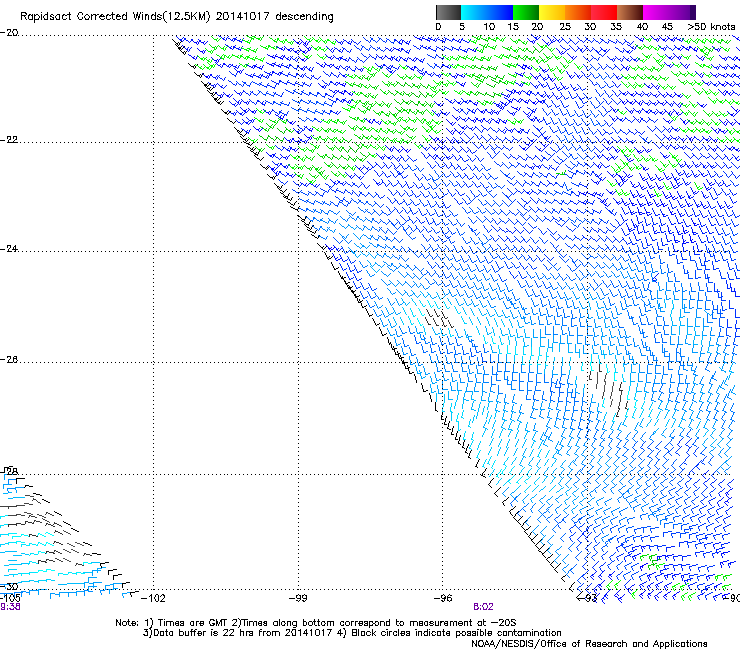
Task: Click the '>50 knots' legend label
Action: coord(711,26)
